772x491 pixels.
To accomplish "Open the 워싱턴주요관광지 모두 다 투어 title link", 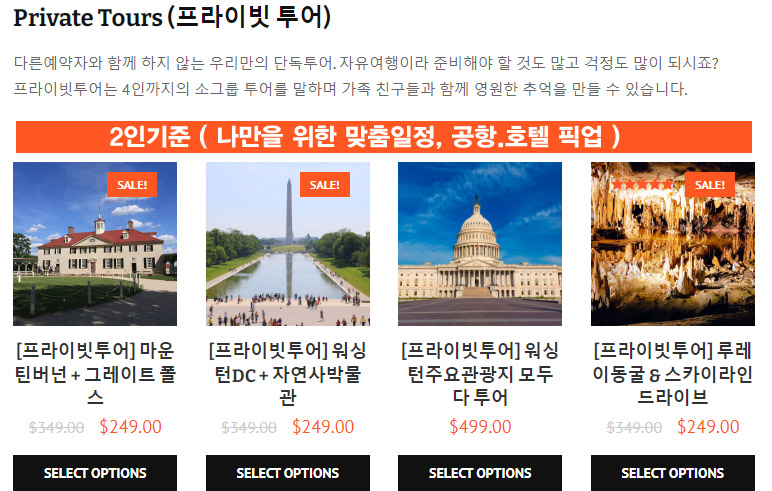I will coord(480,374).
